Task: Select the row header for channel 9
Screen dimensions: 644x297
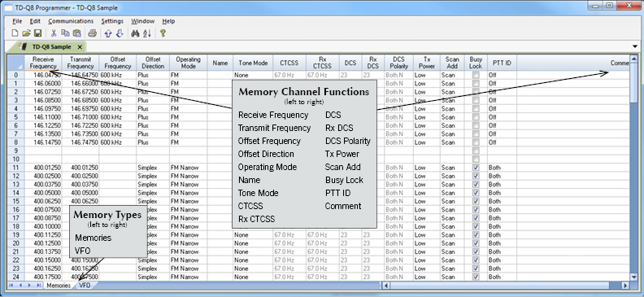Action: pos(16,151)
